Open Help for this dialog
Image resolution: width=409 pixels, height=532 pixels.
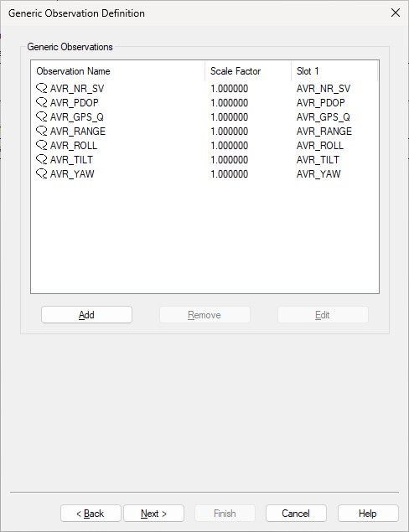tap(368, 514)
